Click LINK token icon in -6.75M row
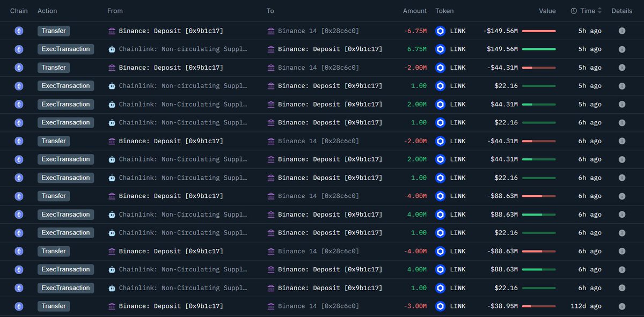 coord(441,31)
